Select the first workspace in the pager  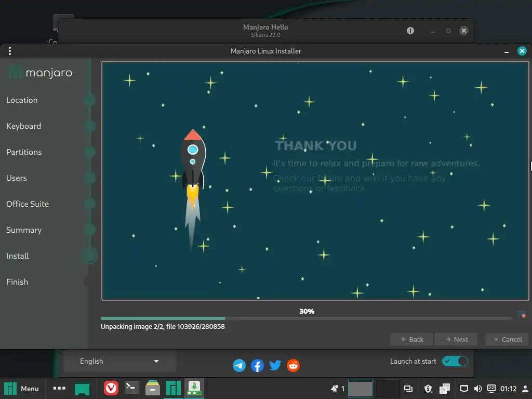(x=361, y=389)
